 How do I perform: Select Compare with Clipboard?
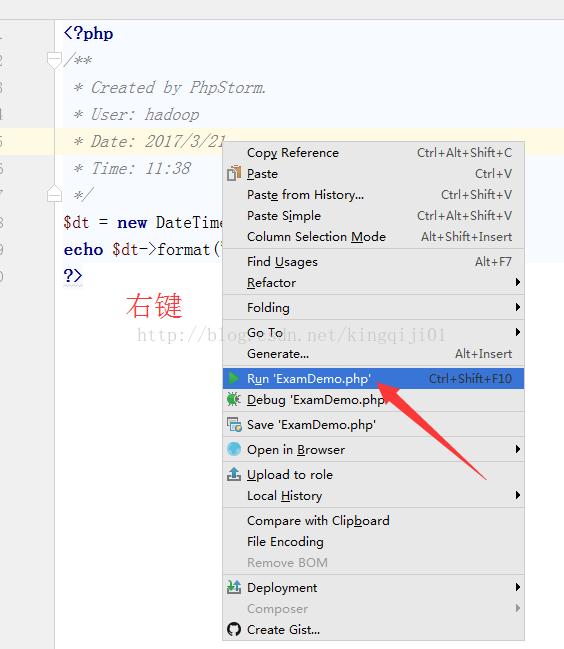(373, 521)
